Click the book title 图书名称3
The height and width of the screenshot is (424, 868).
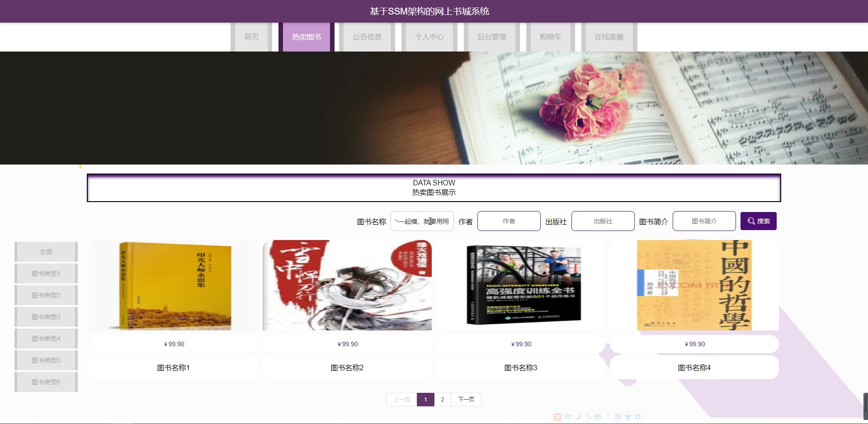click(521, 367)
